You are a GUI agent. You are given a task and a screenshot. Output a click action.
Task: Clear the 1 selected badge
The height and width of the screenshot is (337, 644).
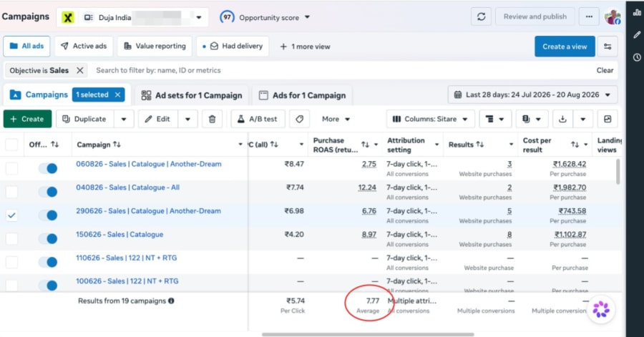(x=118, y=95)
